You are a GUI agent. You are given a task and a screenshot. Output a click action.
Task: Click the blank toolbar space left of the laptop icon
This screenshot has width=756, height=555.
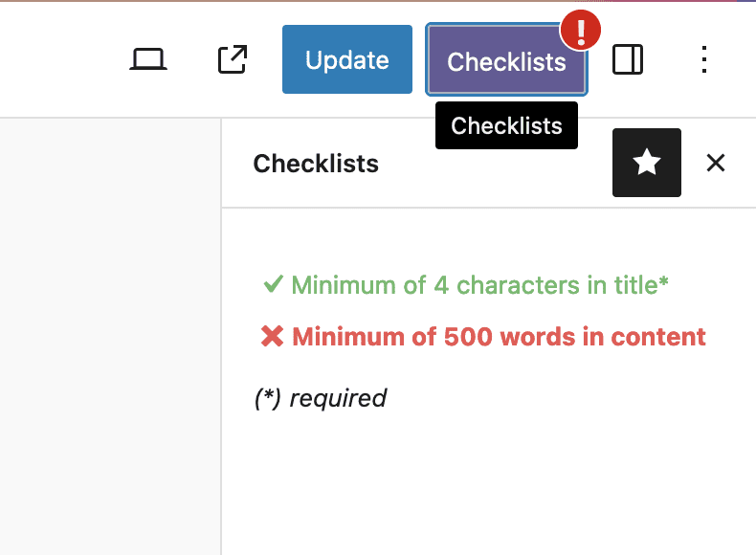point(57,60)
